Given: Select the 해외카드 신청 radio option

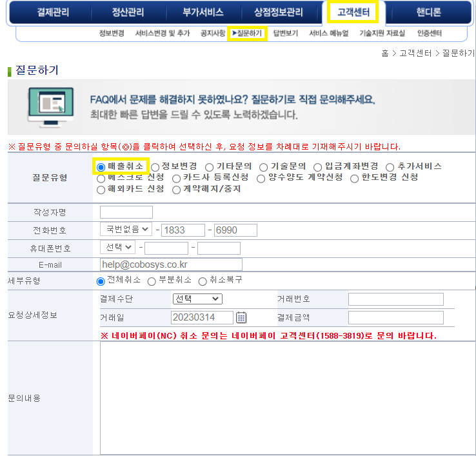Looking at the screenshot, I should click(x=101, y=190).
